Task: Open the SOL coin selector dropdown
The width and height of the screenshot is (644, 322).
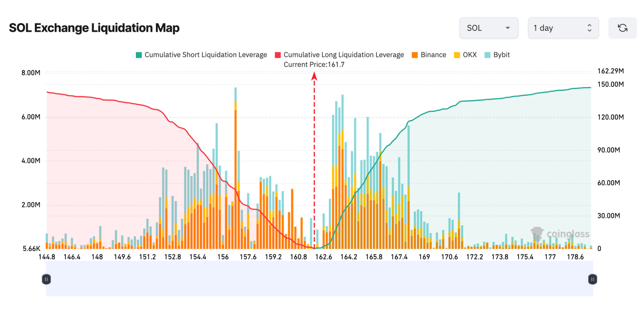Action: pos(489,28)
